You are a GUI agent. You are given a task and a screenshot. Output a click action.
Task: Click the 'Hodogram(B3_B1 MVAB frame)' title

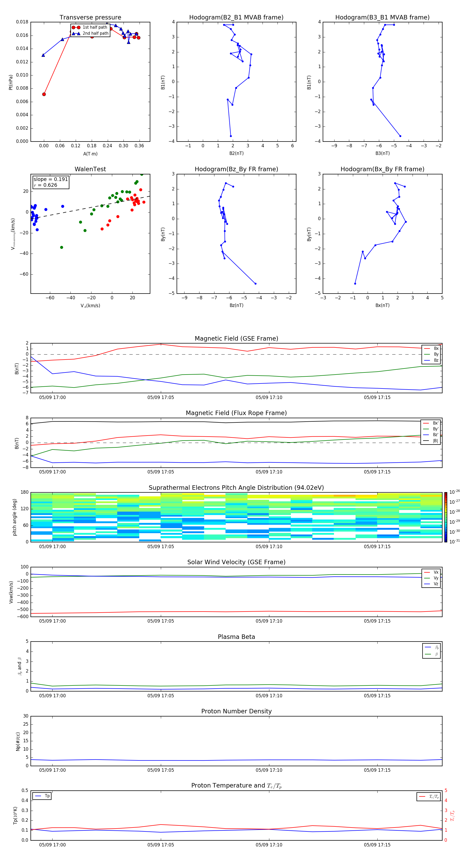pos(382,18)
